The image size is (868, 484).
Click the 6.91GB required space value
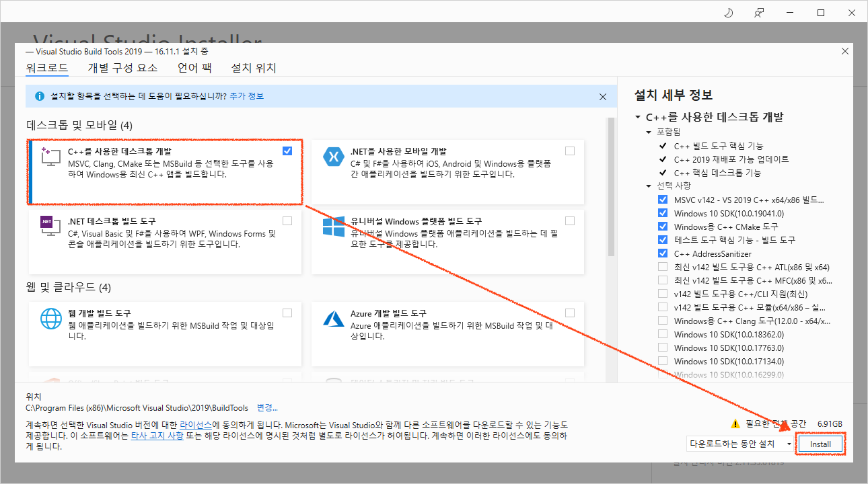click(x=830, y=424)
